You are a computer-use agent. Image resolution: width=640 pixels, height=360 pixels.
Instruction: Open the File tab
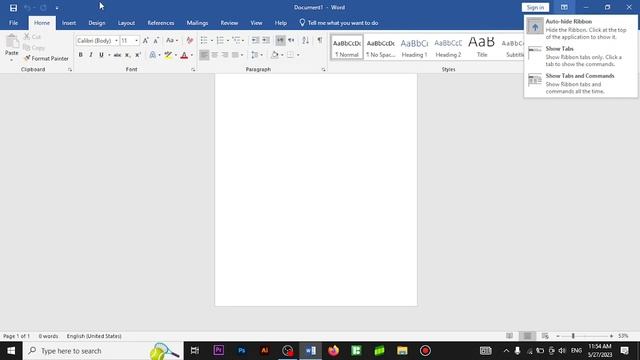(x=13, y=23)
